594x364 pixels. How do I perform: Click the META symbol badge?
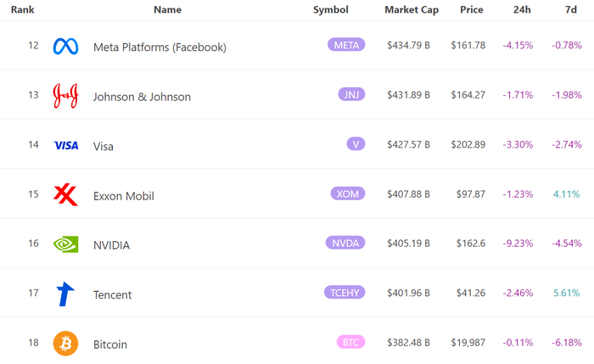[x=346, y=45]
